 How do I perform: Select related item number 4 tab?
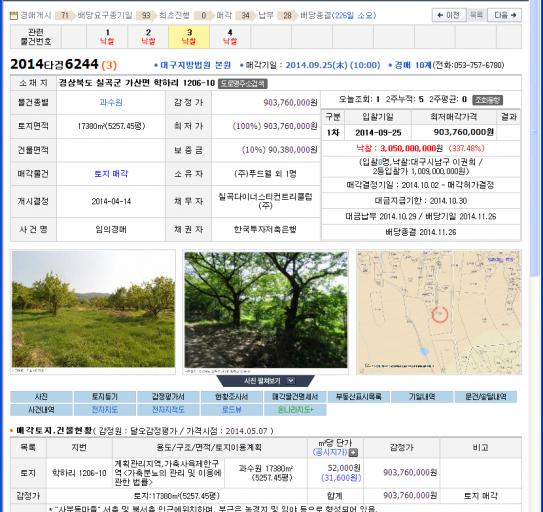tap(230, 37)
